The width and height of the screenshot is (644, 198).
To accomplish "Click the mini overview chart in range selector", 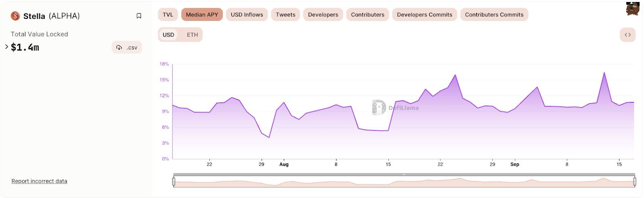I will [404, 182].
